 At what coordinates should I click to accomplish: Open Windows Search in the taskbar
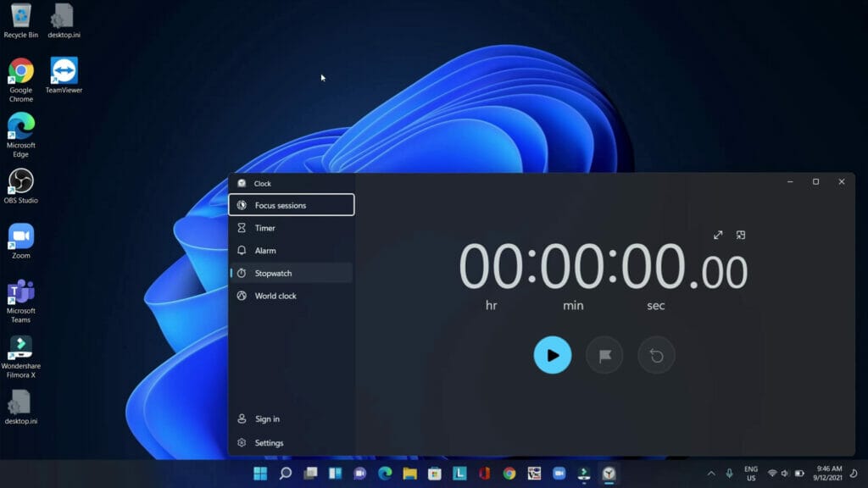click(x=284, y=473)
